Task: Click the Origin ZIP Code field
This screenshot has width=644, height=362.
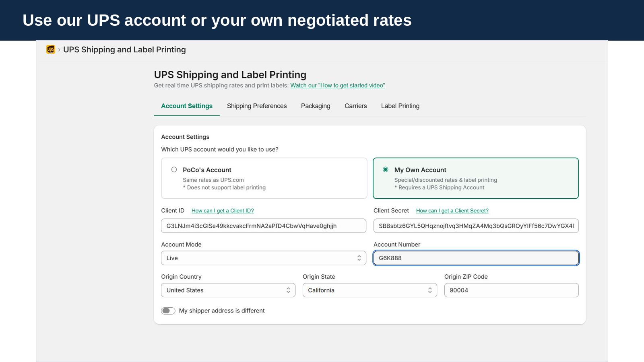Action: [512, 290]
